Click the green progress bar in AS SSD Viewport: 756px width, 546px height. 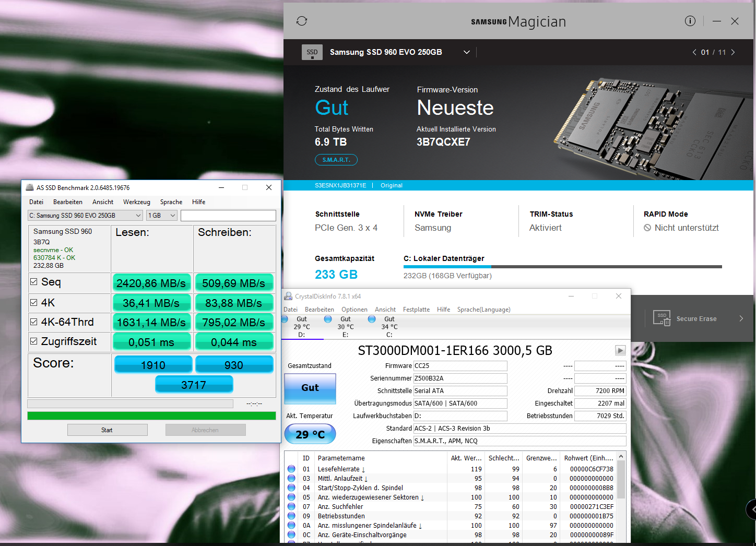151,416
